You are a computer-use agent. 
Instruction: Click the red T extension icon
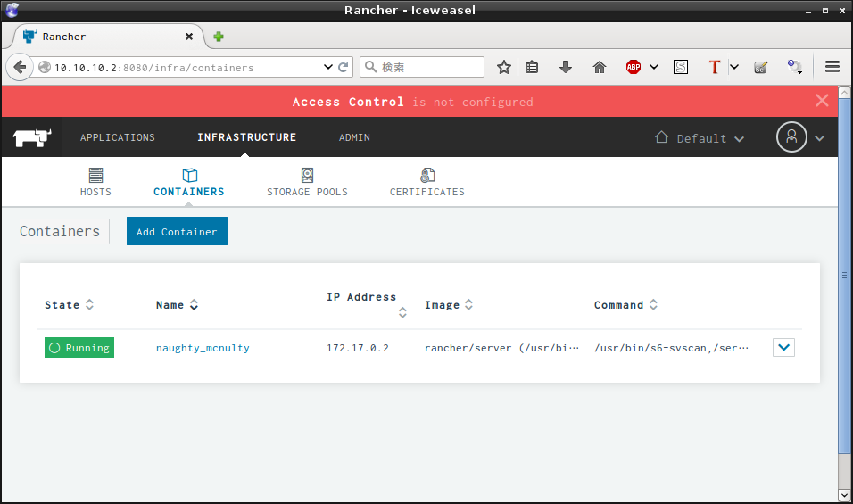[715, 67]
